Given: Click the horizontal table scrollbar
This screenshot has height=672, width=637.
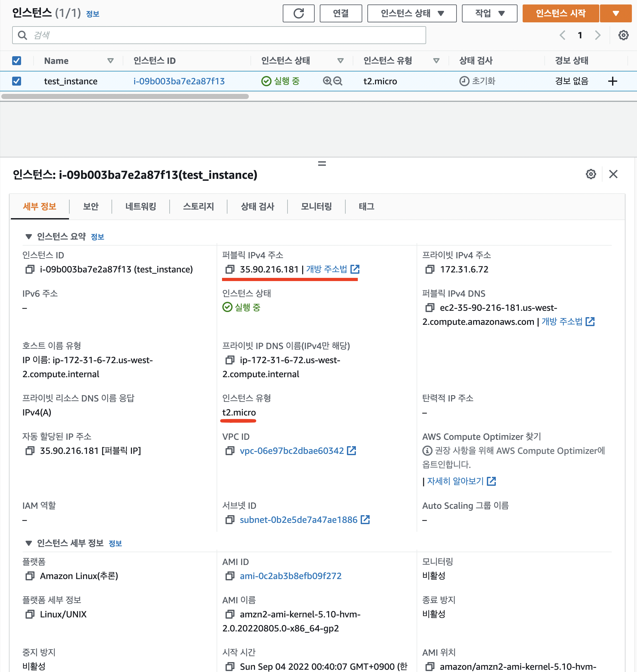Looking at the screenshot, I should [x=125, y=96].
